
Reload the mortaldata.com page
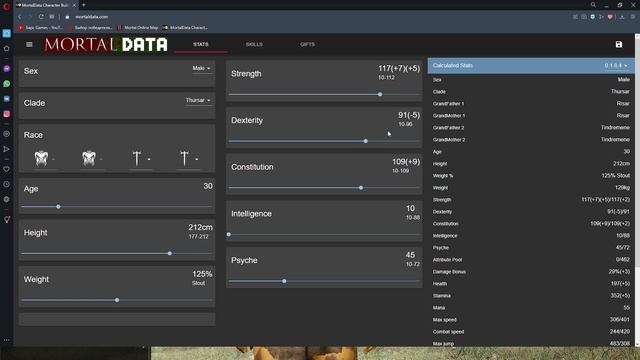[x=41, y=17]
